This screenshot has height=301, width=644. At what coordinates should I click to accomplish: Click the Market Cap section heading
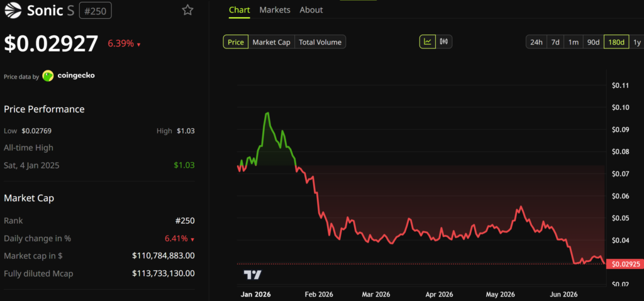coord(29,198)
